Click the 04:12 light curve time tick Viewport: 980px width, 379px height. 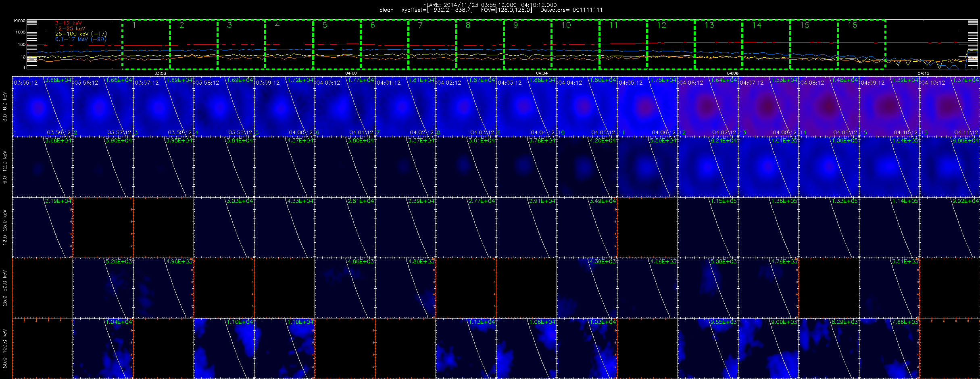coord(924,73)
